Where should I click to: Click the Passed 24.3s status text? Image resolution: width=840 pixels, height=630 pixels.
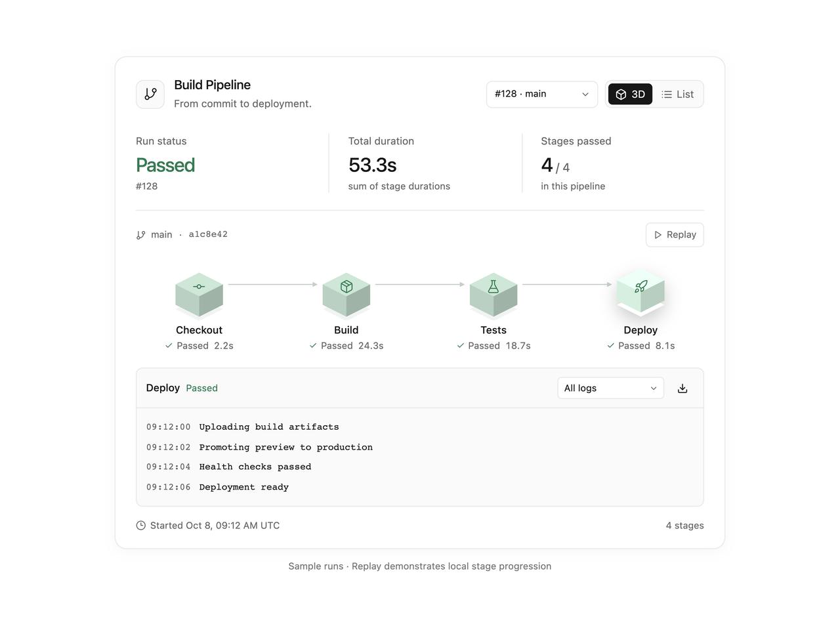(352, 346)
